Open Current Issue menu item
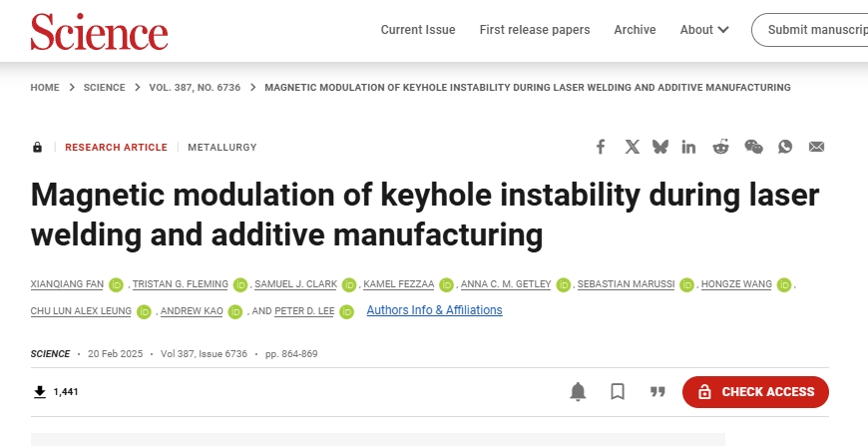868x446 pixels. [x=418, y=30]
